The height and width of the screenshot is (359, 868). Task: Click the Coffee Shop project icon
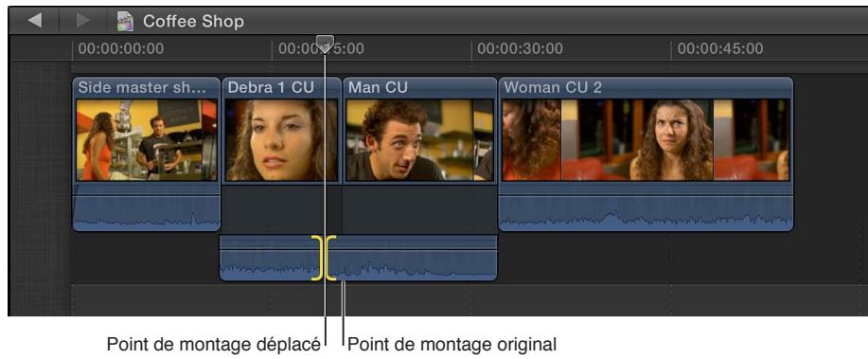click(125, 21)
